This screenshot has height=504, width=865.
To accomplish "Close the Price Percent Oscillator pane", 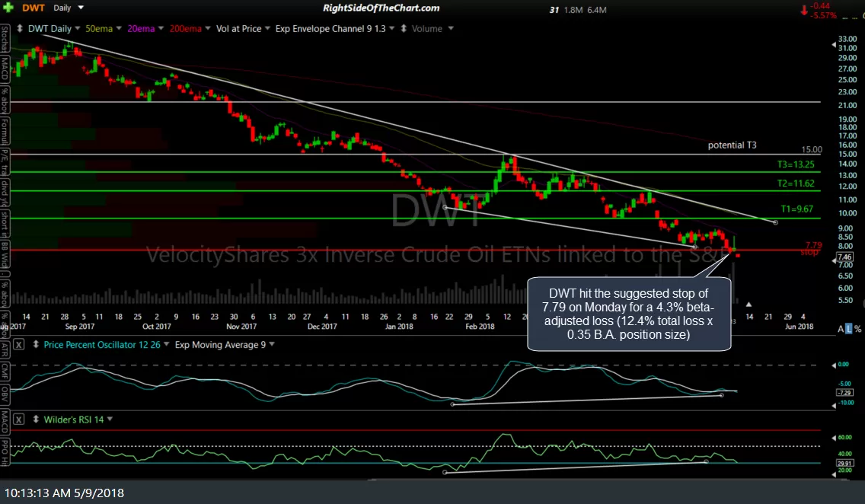I will 19,345.
